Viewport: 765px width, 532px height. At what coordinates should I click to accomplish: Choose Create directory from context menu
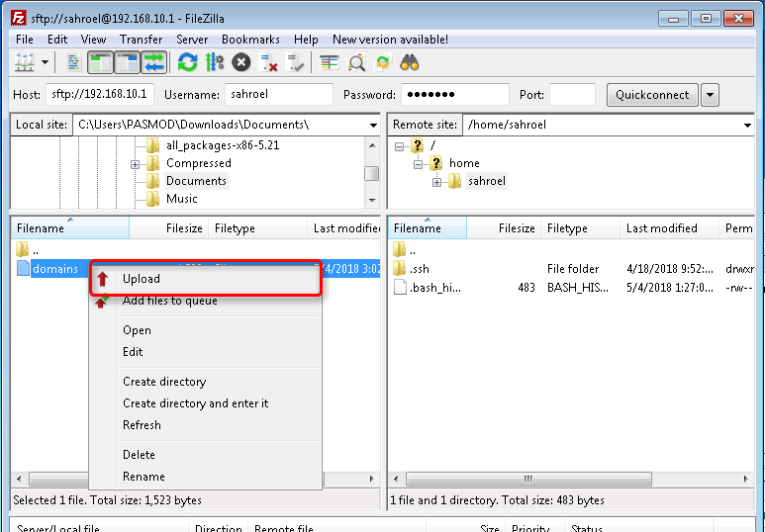pos(206,382)
